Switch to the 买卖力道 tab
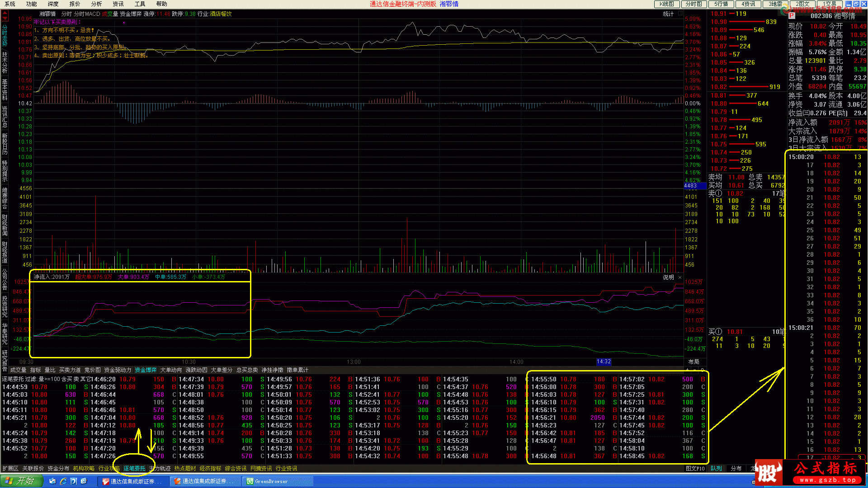Viewport: 868px width, 488px height. click(x=70, y=370)
